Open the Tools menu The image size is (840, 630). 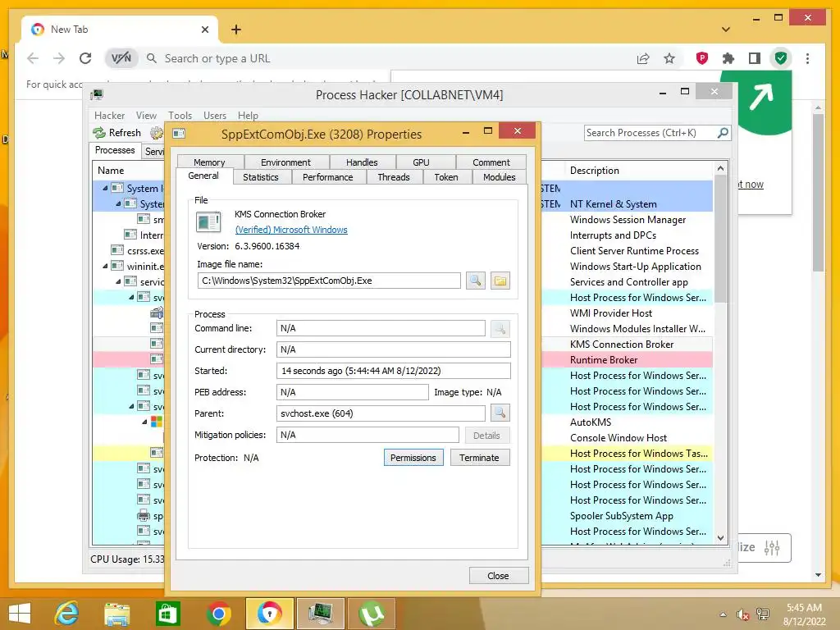[x=180, y=116]
